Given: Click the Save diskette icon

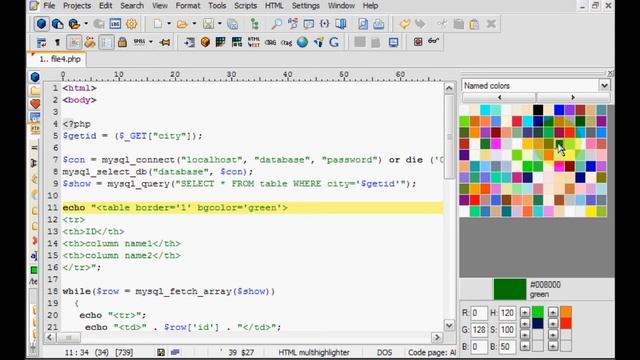Looking at the screenshot, I should pyautogui.click(x=208, y=24).
